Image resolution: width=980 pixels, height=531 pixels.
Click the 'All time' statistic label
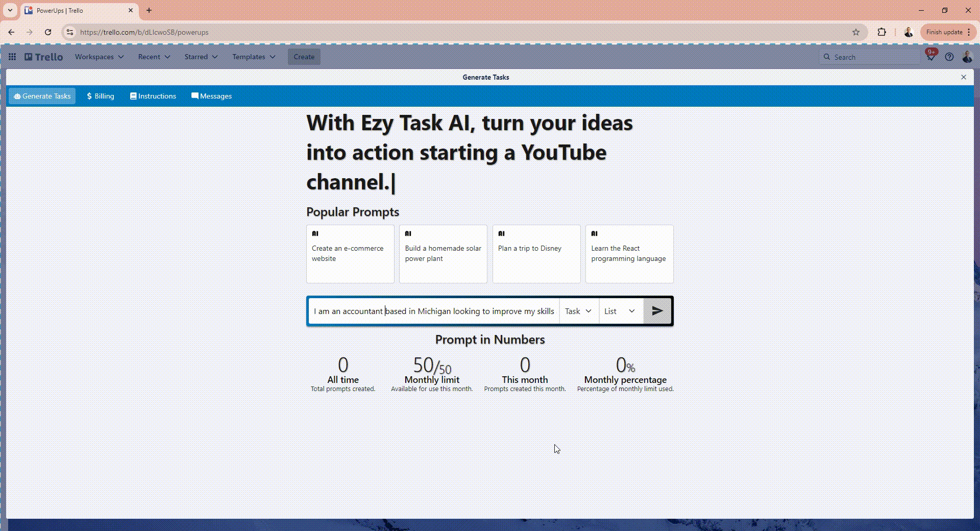coord(343,380)
